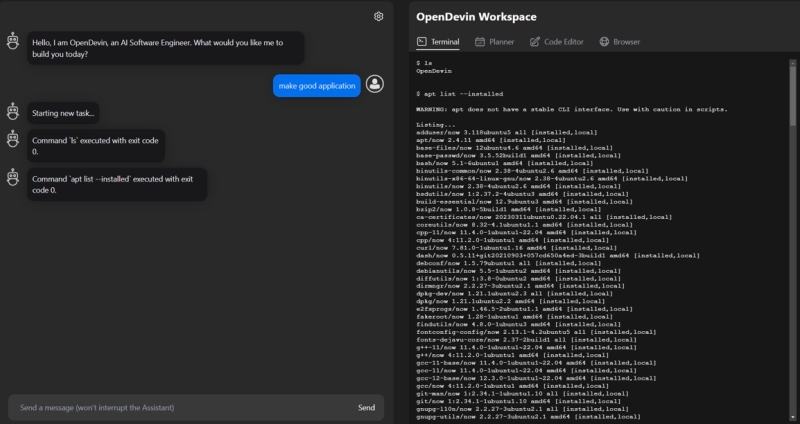Click the terminal vertical scrollbar thumb
The image size is (800, 424).
(793, 96)
